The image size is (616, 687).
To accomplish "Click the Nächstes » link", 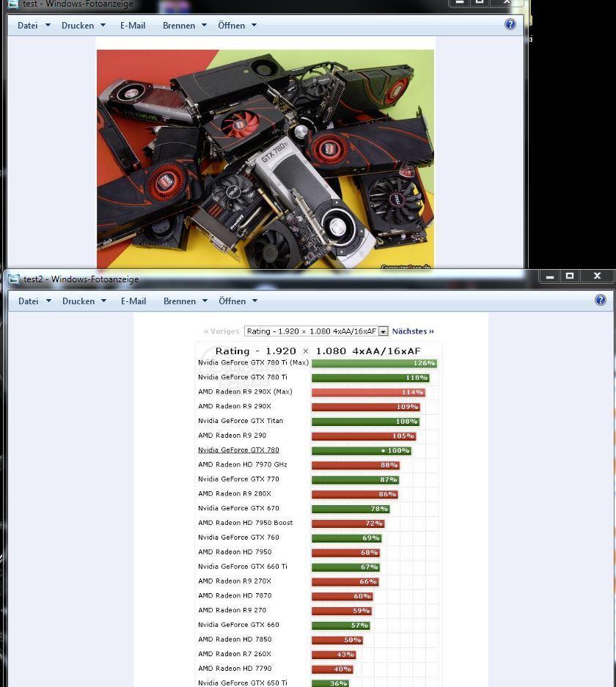I will [413, 331].
